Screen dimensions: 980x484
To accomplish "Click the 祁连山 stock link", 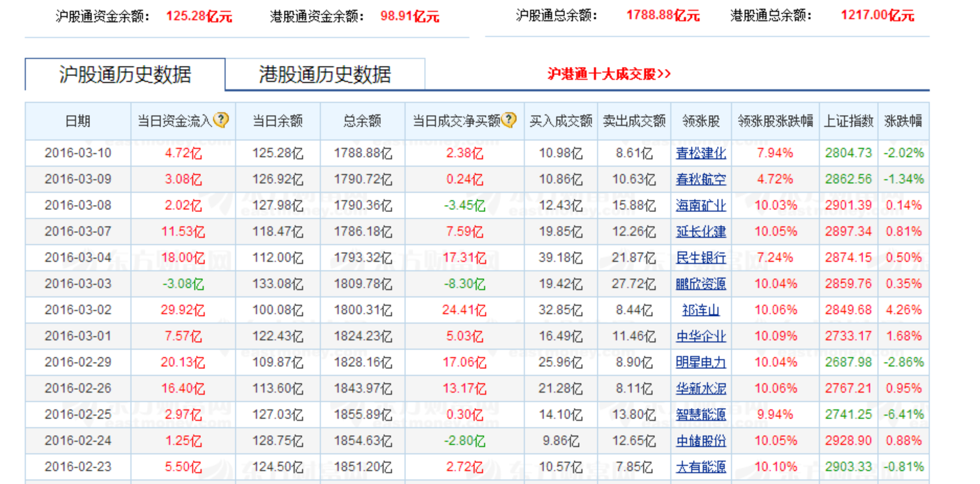I will (x=700, y=310).
